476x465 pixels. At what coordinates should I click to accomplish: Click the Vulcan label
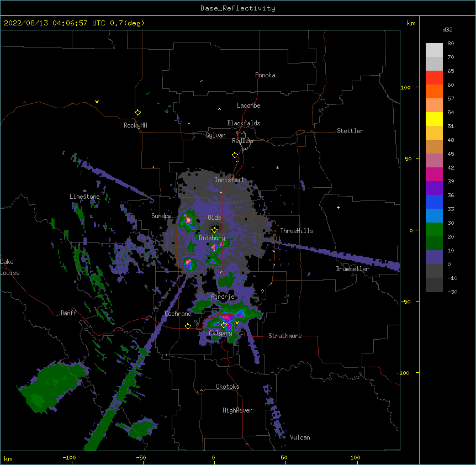[300, 437]
